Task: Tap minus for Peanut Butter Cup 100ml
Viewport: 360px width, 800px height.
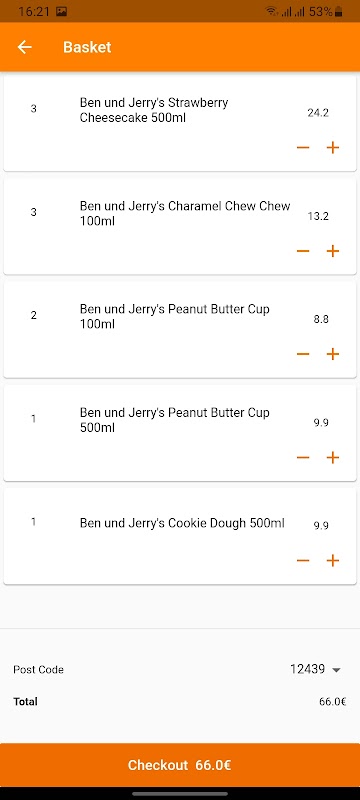Action: (303, 354)
